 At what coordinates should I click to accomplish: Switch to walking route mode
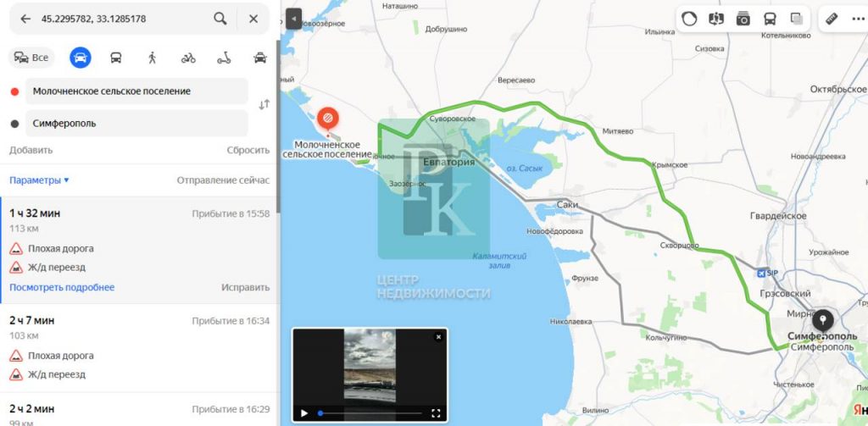[x=152, y=58]
